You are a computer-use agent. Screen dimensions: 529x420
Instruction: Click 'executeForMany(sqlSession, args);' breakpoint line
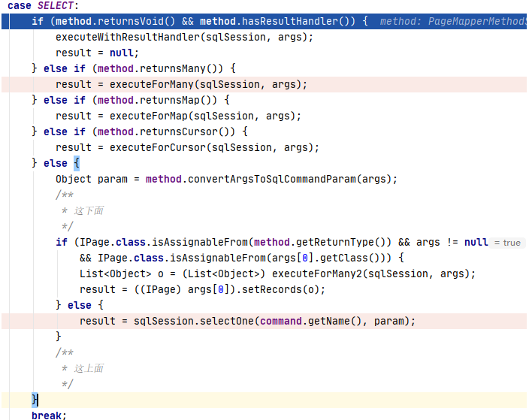pyautogui.click(x=208, y=84)
